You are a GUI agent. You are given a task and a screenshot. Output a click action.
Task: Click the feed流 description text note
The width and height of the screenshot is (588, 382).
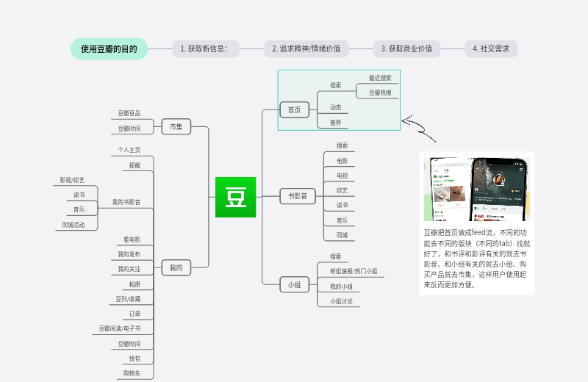(x=476, y=258)
